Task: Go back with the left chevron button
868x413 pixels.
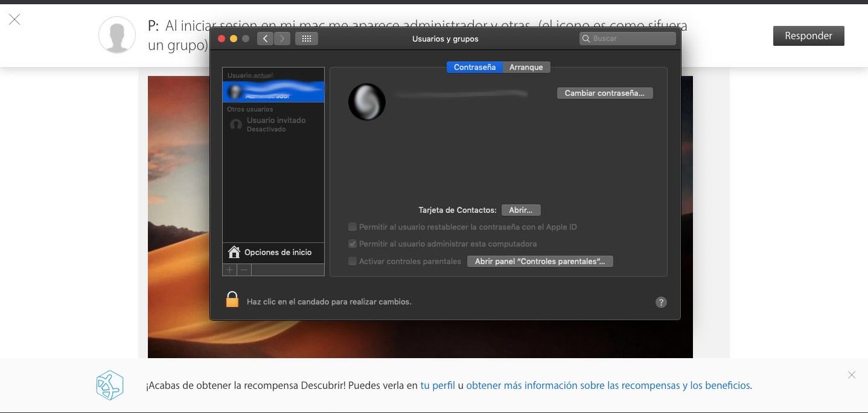Action: (x=265, y=39)
